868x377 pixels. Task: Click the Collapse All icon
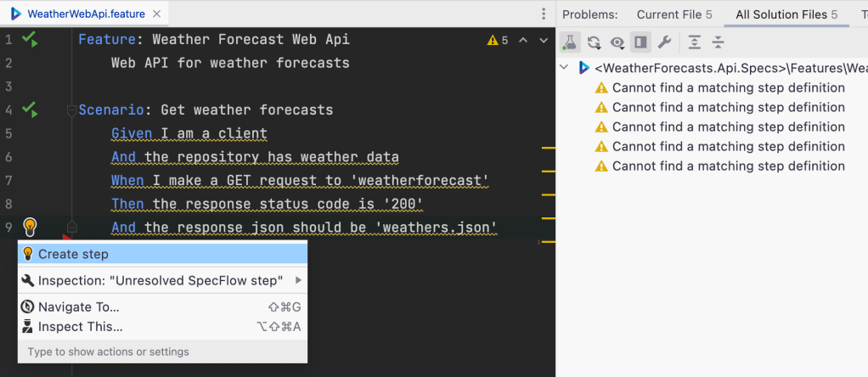(x=719, y=42)
